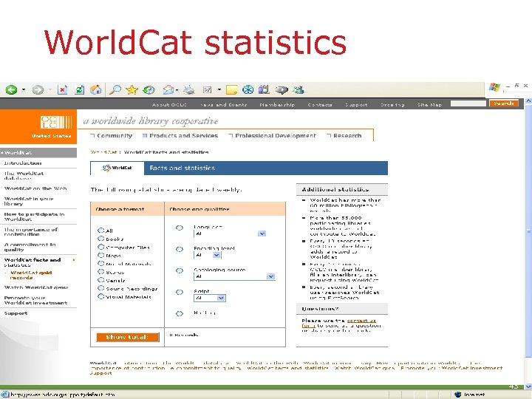
Task: Open Favorites star icon
Action: pos(132,90)
